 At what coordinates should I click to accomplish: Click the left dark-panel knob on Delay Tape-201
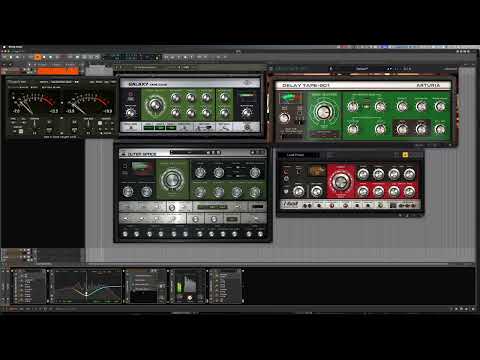click(x=284, y=117)
